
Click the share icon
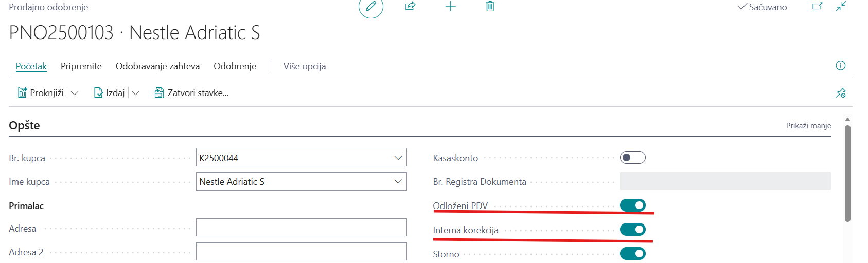[x=410, y=7]
